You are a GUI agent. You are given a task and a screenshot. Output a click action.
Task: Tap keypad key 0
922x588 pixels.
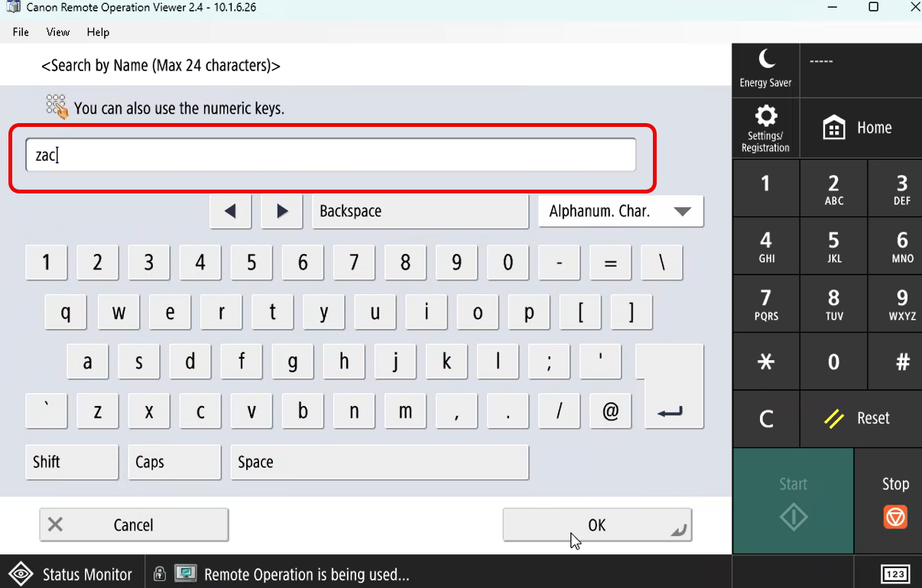click(x=833, y=362)
